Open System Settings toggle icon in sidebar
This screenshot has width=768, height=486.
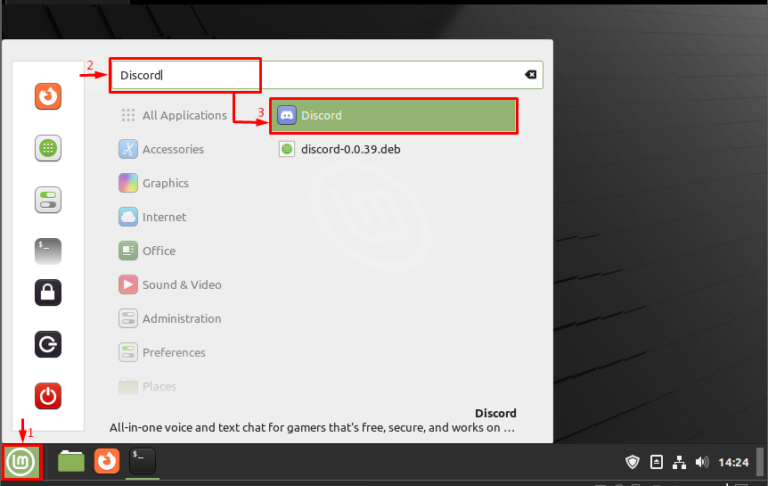(48, 200)
